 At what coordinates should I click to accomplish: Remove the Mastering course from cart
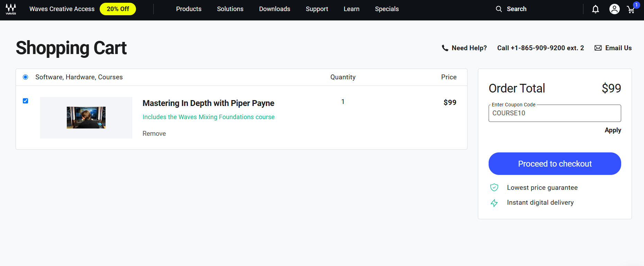tap(154, 134)
